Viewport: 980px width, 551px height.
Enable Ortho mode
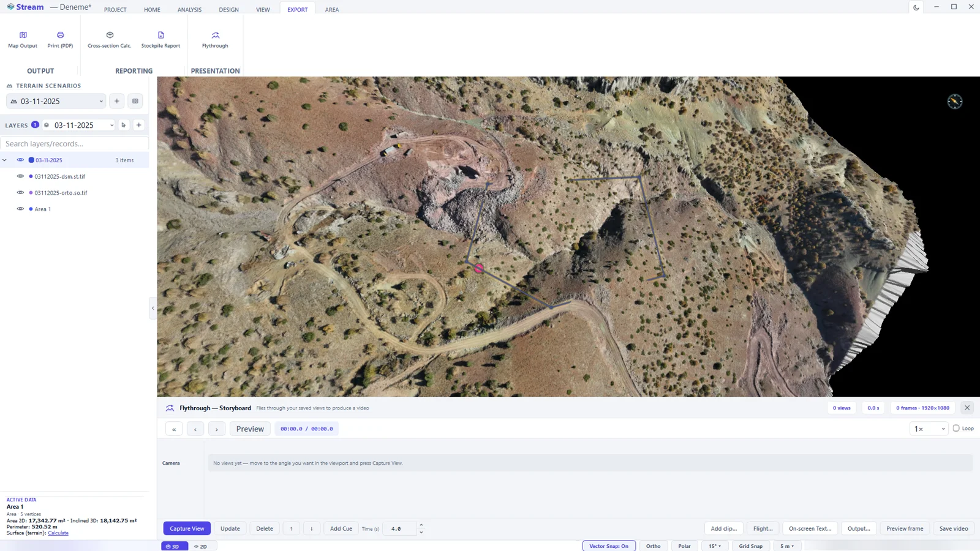pos(653,546)
